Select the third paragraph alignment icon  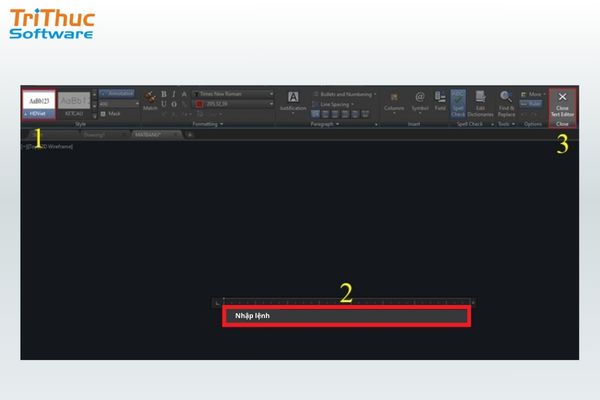pos(335,114)
